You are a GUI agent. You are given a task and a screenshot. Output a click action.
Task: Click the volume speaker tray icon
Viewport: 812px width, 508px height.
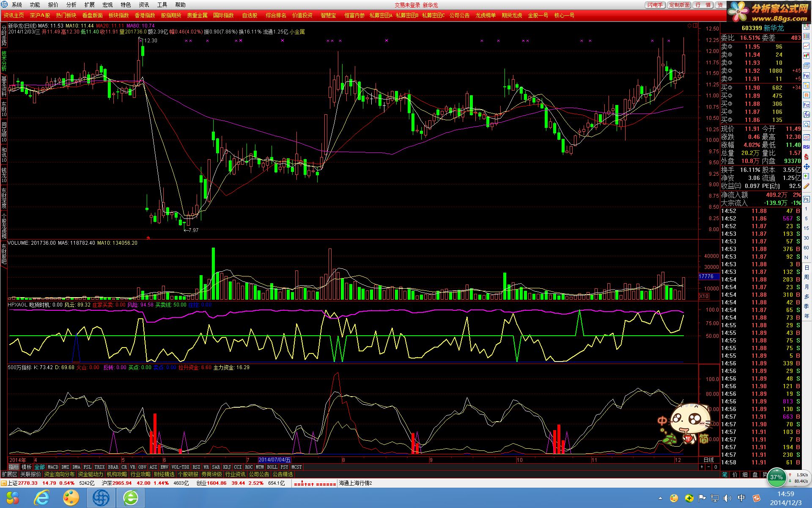[727, 498]
